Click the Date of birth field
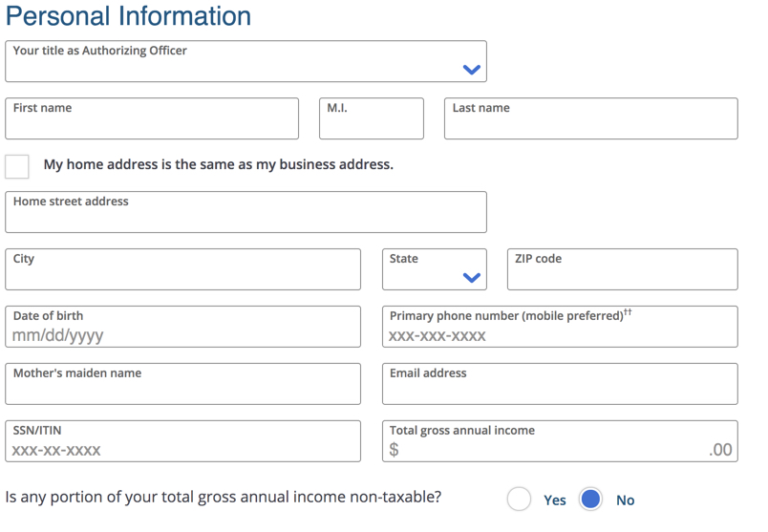768x532 pixels. [x=182, y=327]
